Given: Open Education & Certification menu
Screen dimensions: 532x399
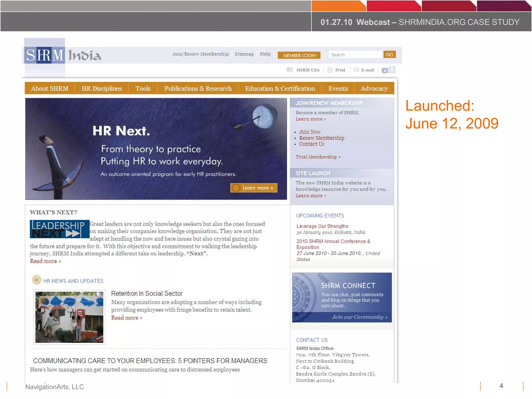Looking at the screenshot, I should pos(280,88).
